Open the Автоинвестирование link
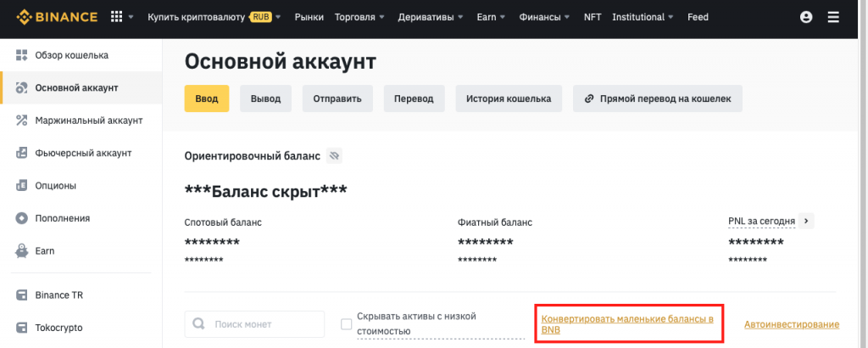The image size is (868, 348). (792, 324)
